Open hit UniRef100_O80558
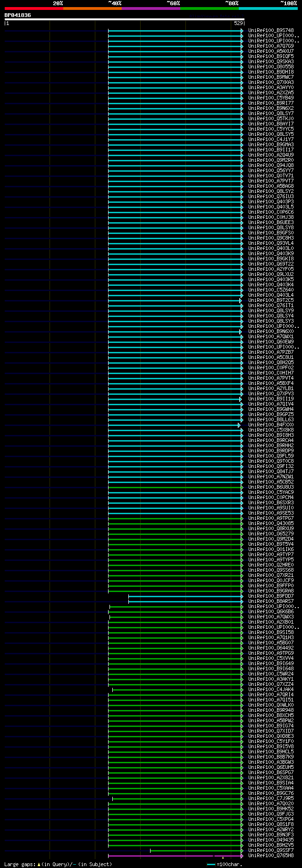The image size is (302, 868). (x=271, y=67)
